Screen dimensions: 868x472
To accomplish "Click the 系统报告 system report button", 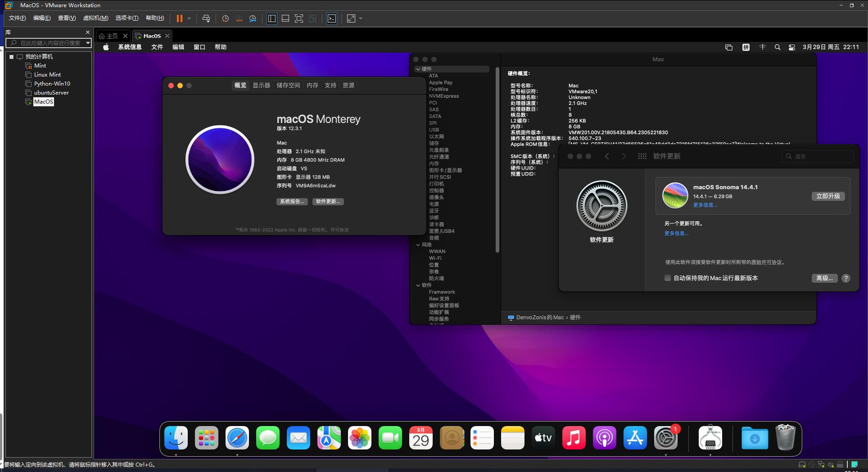I will (x=293, y=201).
